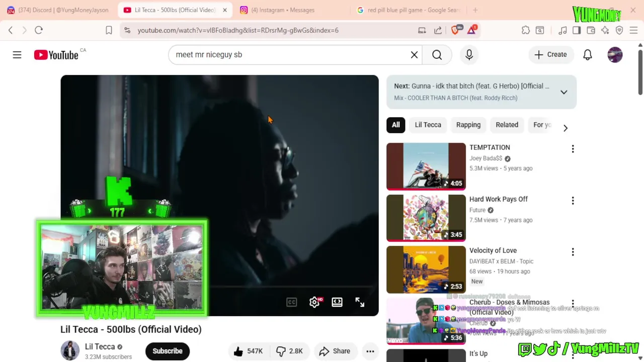
Task: Open the Brave Shields lion icon
Action: (x=455, y=30)
